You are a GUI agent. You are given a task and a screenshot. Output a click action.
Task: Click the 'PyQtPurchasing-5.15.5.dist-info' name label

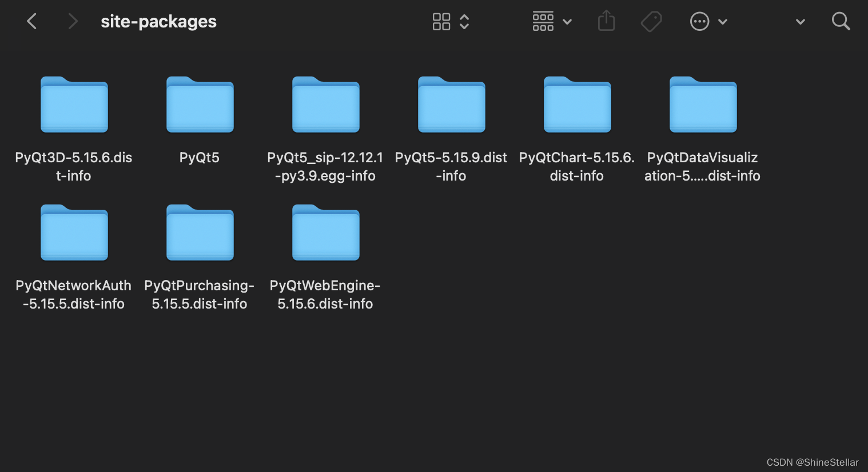pyautogui.click(x=200, y=294)
